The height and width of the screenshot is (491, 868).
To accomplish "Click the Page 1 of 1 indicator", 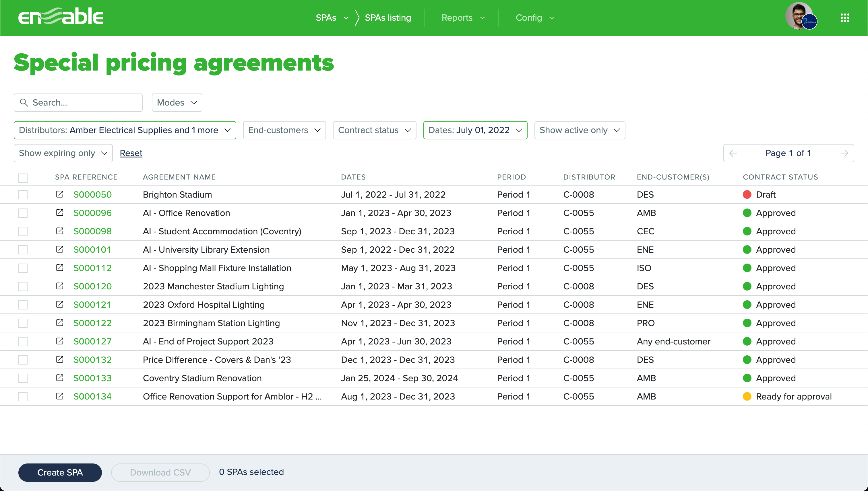I will 788,153.
